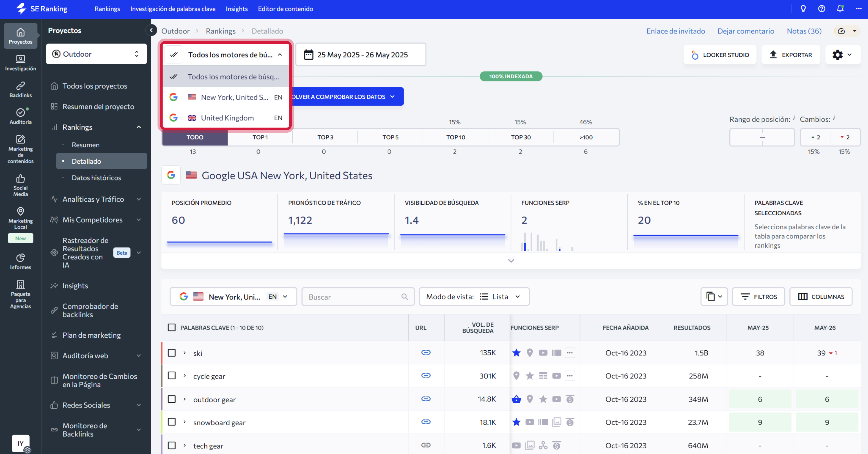Open the date range 25 May - 26 May picker

point(360,55)
